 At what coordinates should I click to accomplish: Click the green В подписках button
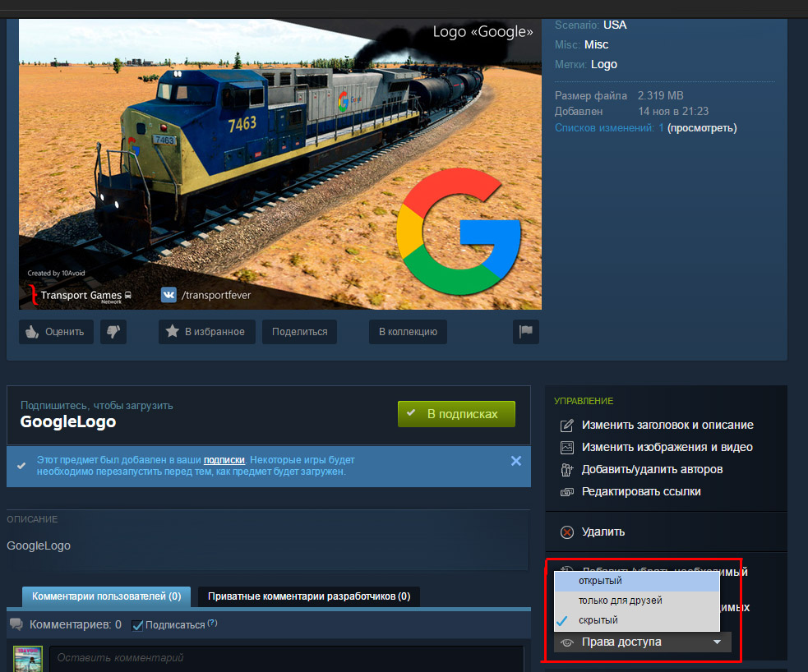tap(456, 414)
